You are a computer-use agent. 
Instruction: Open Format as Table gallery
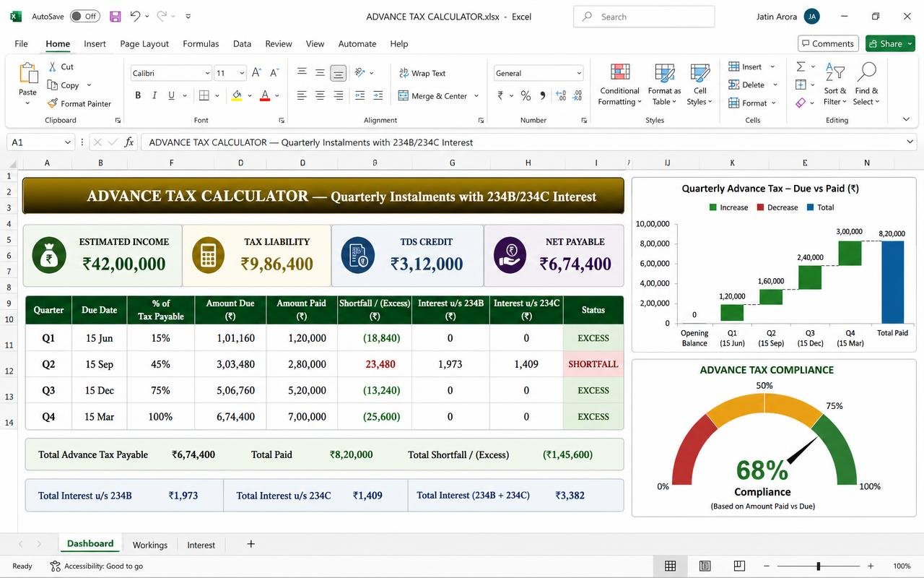664,84
